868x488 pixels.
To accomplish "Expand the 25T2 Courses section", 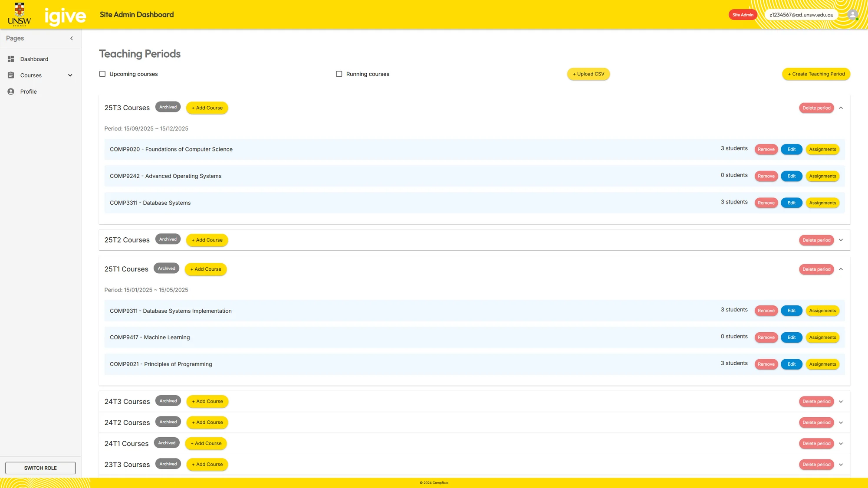I will coord(841,240).
